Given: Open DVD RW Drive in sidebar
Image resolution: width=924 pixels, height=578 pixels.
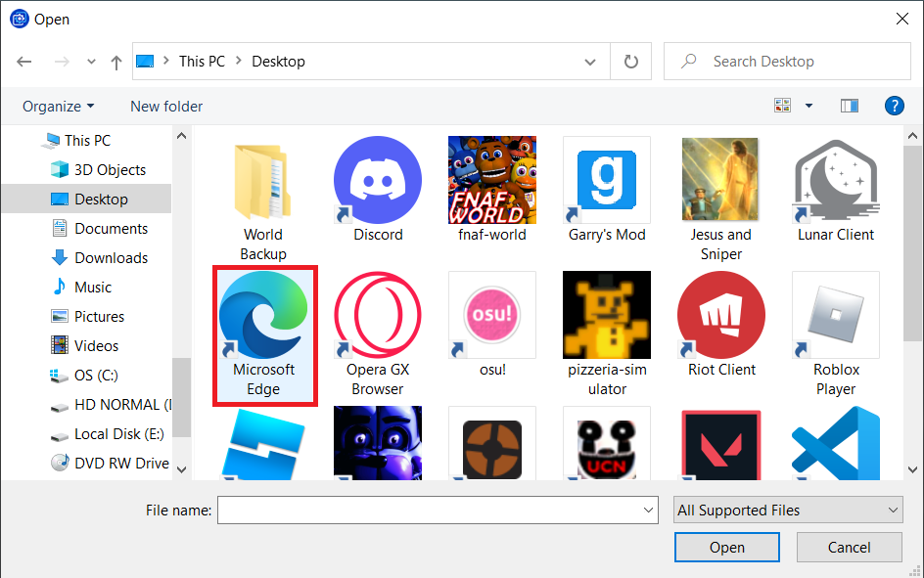Looking at the screenshot, I should coord(111,464).
